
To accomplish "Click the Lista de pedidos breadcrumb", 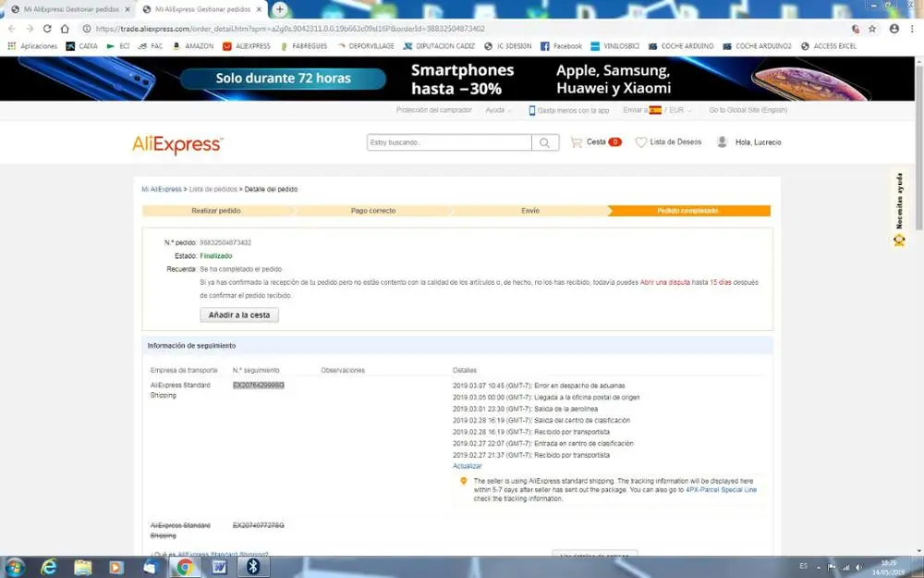I will point(213,190).
